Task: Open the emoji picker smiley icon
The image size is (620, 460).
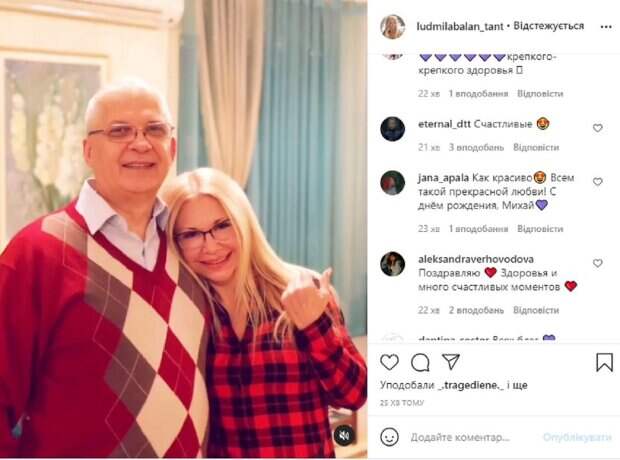Action: [x=389, y=437]
